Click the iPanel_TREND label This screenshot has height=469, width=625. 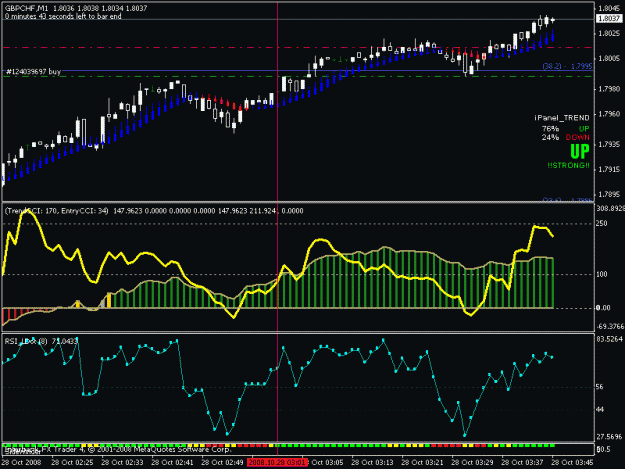click(562, 118)
